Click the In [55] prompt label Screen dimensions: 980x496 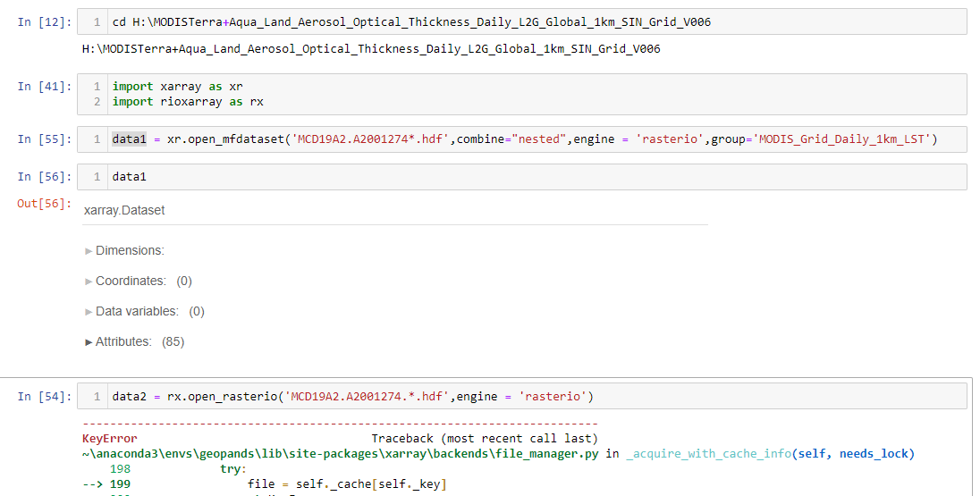pyautogui.click(x=45, y=139)
